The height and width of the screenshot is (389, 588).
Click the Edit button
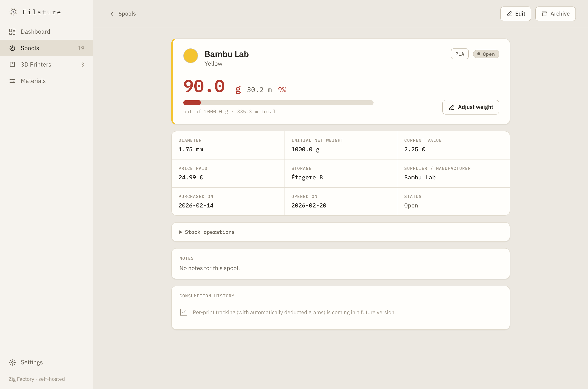(x=516, y=14)
